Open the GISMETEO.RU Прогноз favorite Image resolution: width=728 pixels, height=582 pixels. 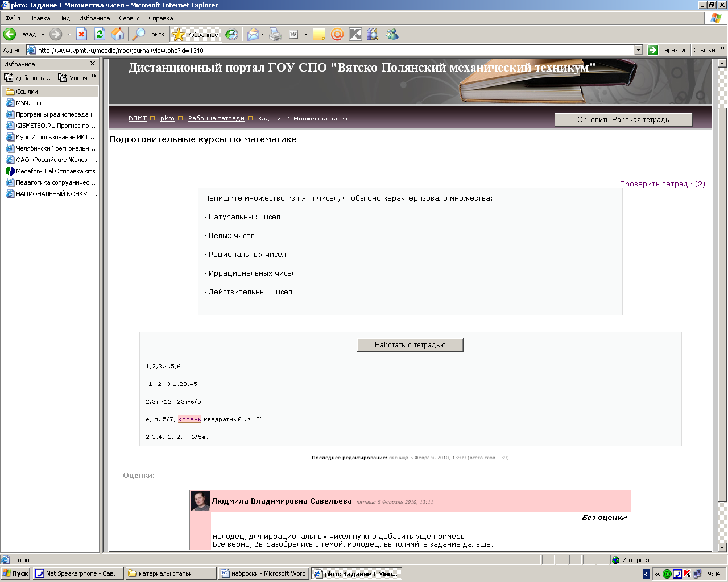(51, 126)
